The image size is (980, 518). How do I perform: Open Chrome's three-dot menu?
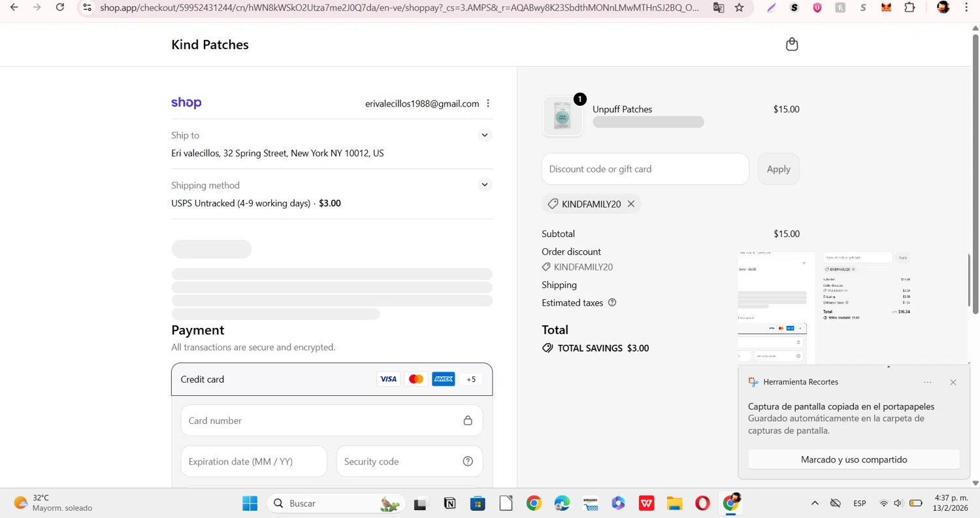pyautogui.click(x=966, y=8)
